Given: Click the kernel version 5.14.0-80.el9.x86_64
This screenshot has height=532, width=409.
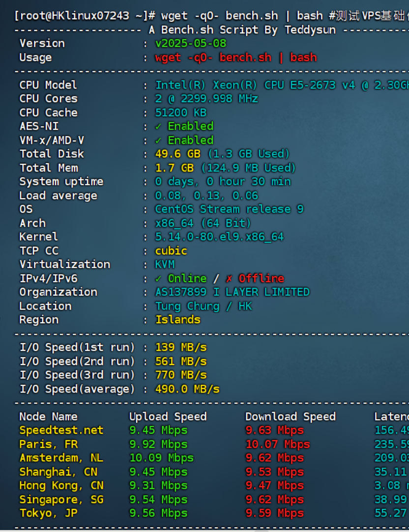Looking at the screenshot, I should coord(219,237).
